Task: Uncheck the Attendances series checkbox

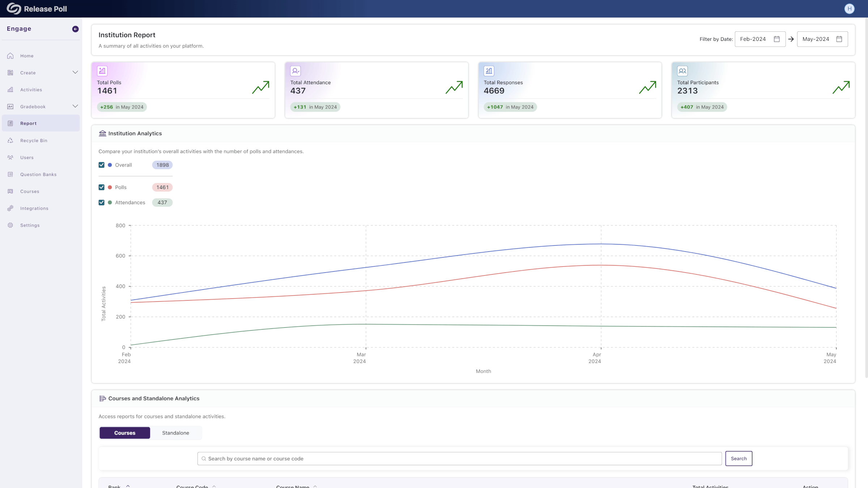Action: [102, 202]
